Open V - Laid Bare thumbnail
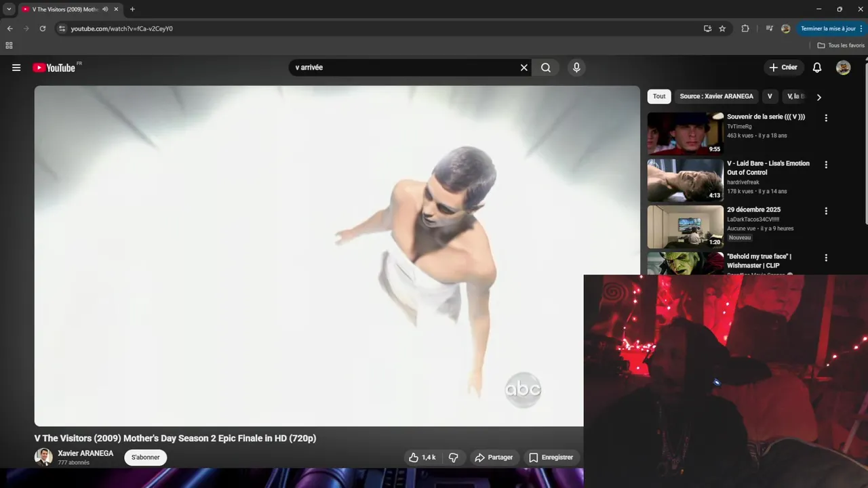868x488 pixels. click(686, 180)
